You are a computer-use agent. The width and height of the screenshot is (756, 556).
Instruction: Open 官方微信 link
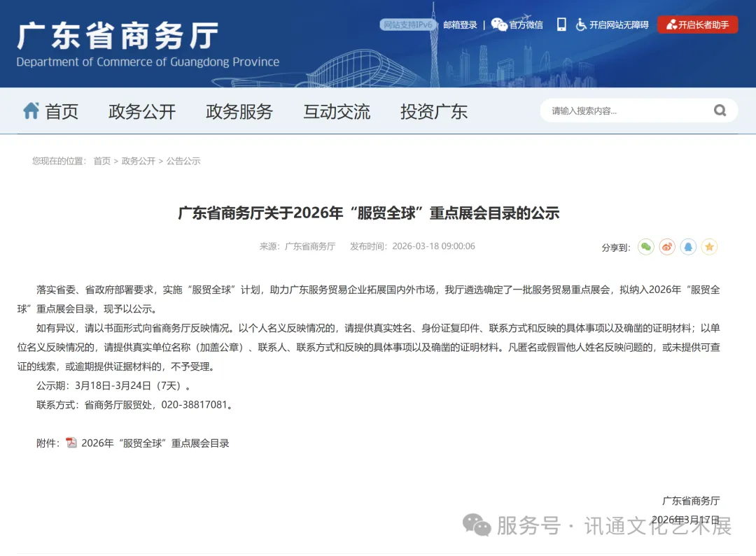point(526,24)
